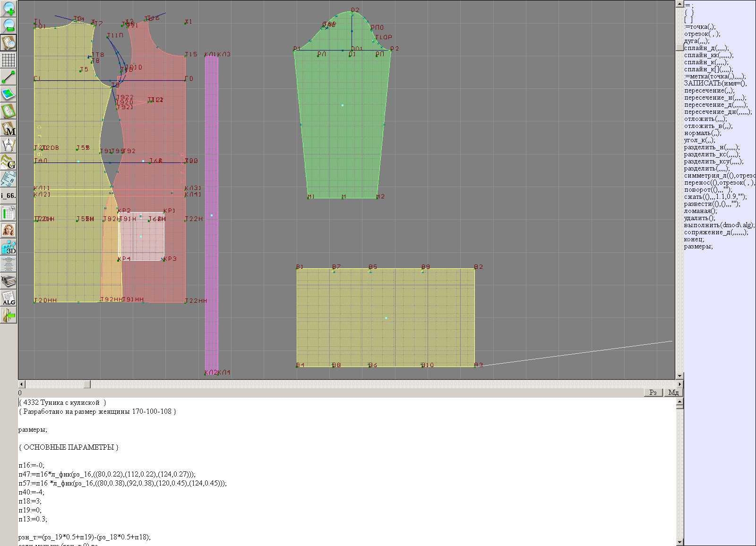The height and width of the screenshot is (546, 756).
Task: Toggle the grid display icon
Action: click(x=9, y=60)
